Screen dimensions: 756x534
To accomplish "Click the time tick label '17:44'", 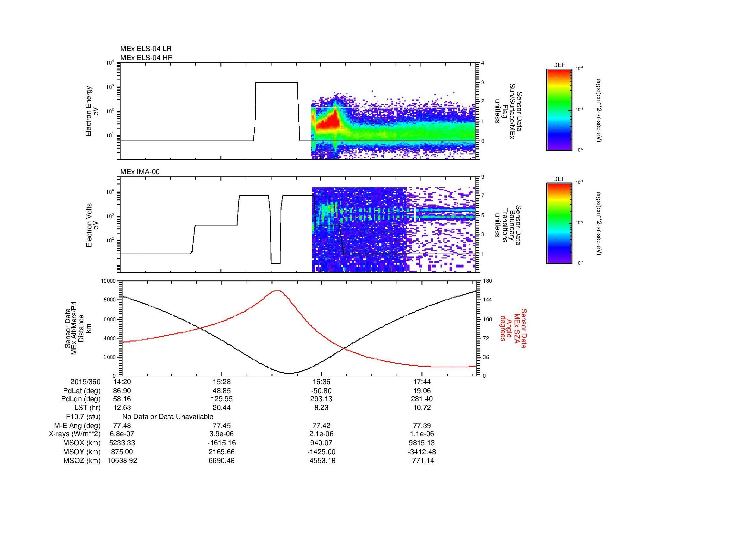I will coord(422,382).
